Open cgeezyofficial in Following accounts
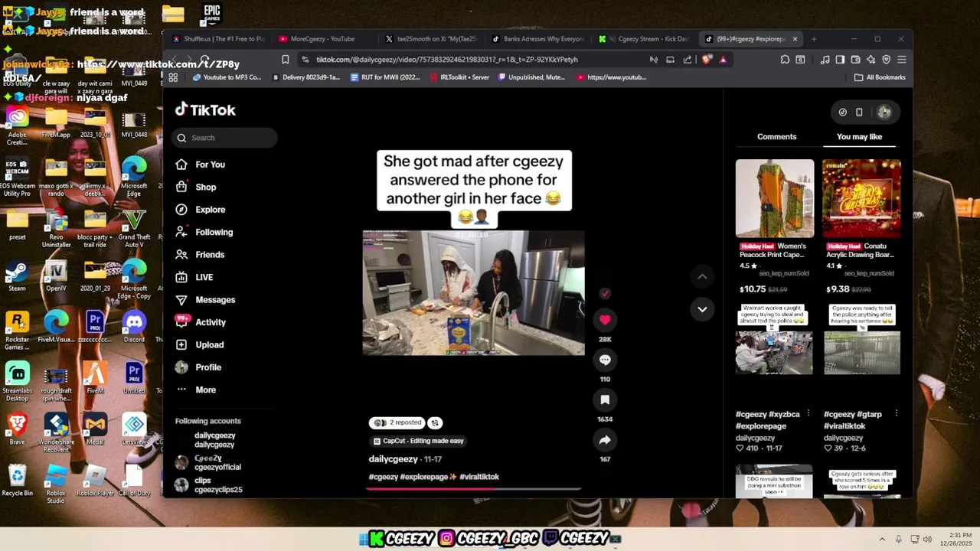This screenshot has height=551, width=980. click(208, 462)
